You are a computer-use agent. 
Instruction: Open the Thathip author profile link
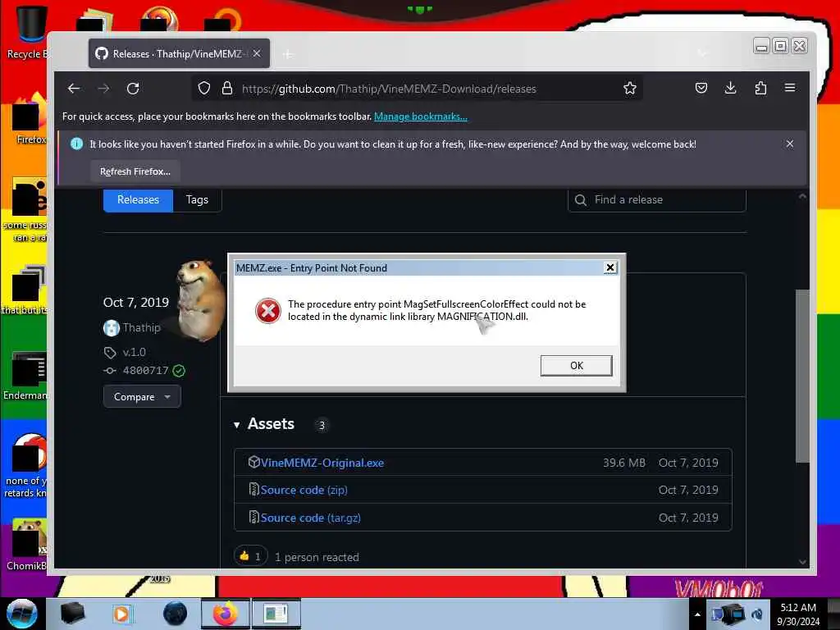[x=141, y=327]
